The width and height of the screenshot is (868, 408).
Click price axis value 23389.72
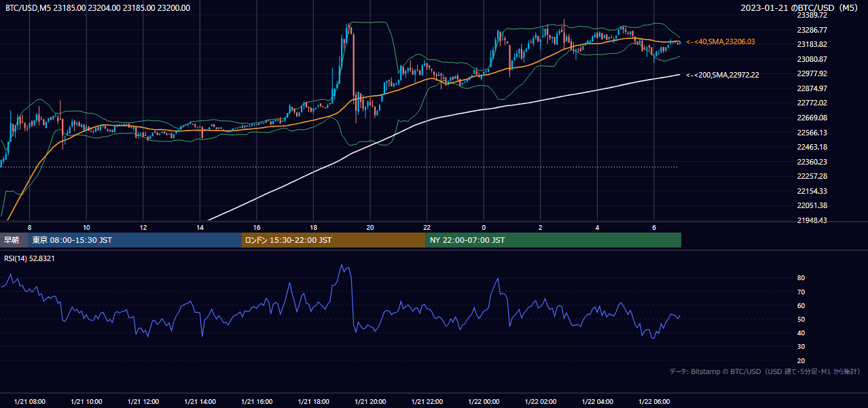click(812, 15)
